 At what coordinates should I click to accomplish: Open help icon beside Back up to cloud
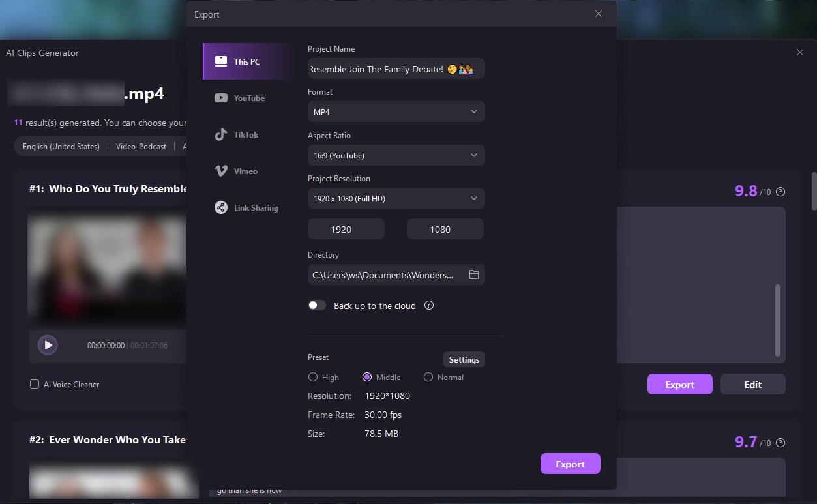pos(429,305)
